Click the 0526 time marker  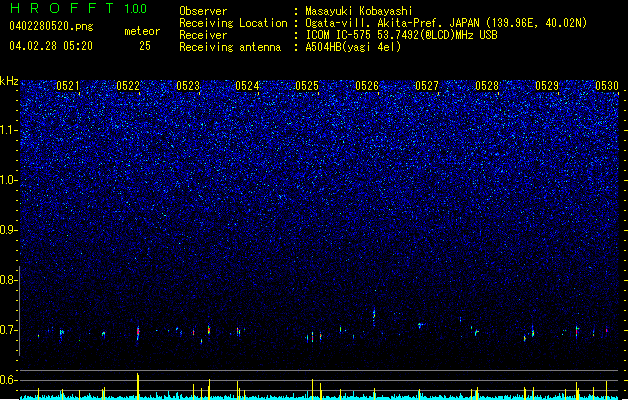[367, 86]
